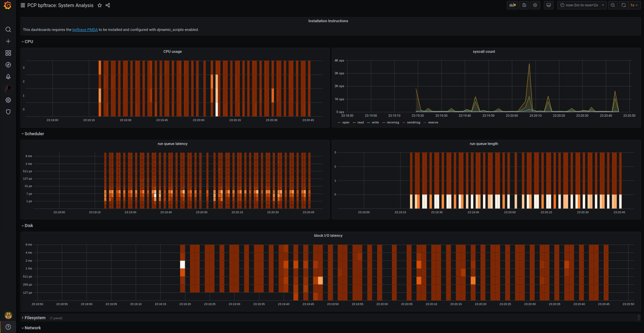
Task: Open the time range picker now-2m to now+2s
Action: (x=582, y=5)
